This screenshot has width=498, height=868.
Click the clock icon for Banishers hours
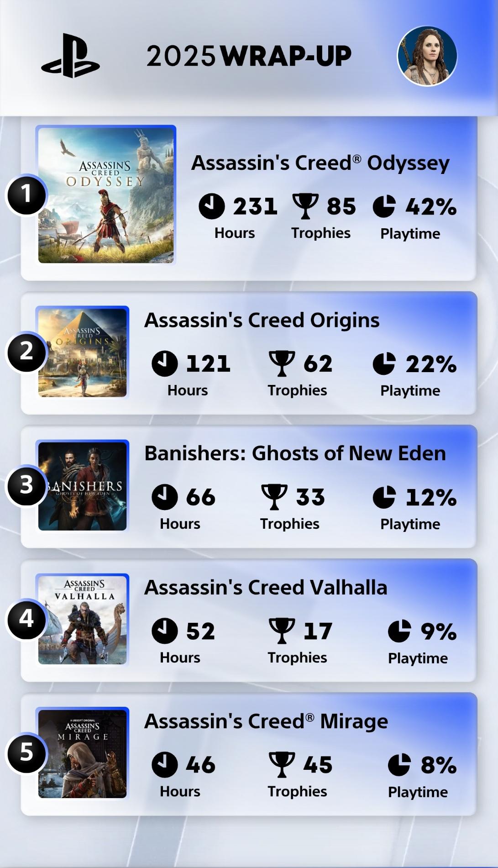(x=164, y=497)
